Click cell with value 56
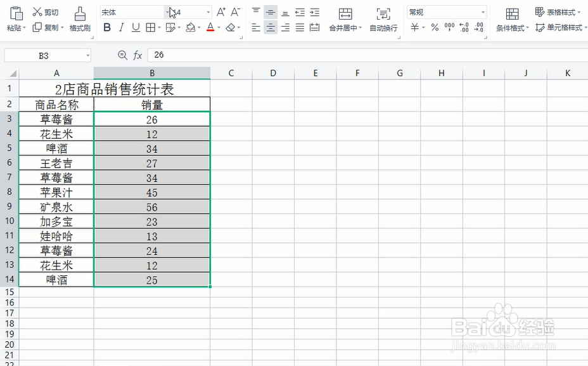The width and height of the screenshot is (588, 366). tap(152, 207)
